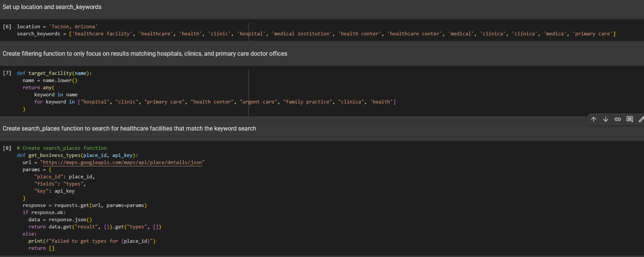Click the "family practice" string in keyword list
This screenshot has height=257, width=644.
point(308,102)
